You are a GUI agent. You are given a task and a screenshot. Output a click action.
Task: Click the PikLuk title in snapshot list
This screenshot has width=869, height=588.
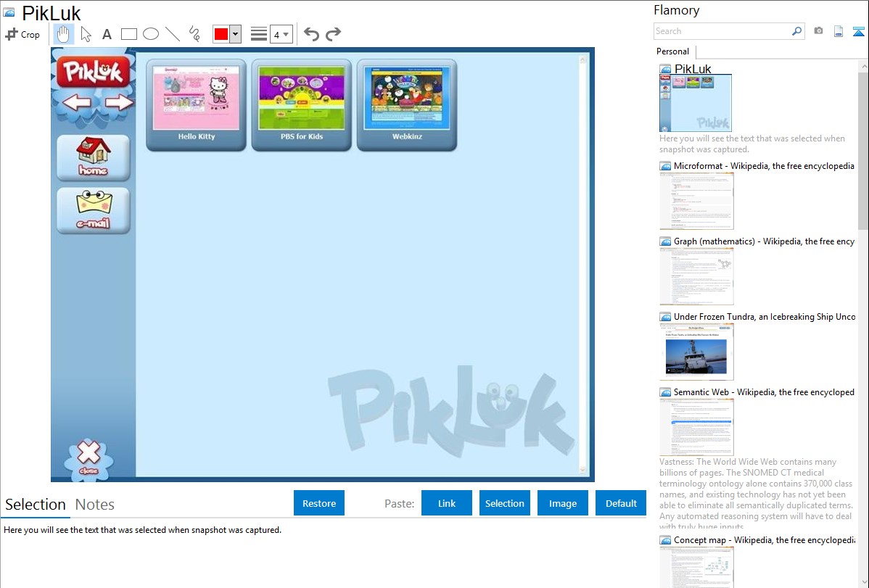(x=693, y=69)
